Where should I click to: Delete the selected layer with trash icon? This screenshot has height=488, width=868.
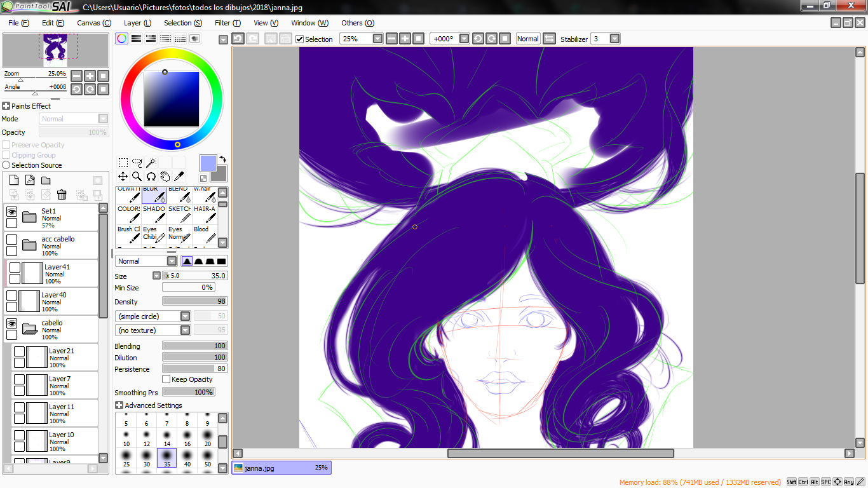coord(62,194)
